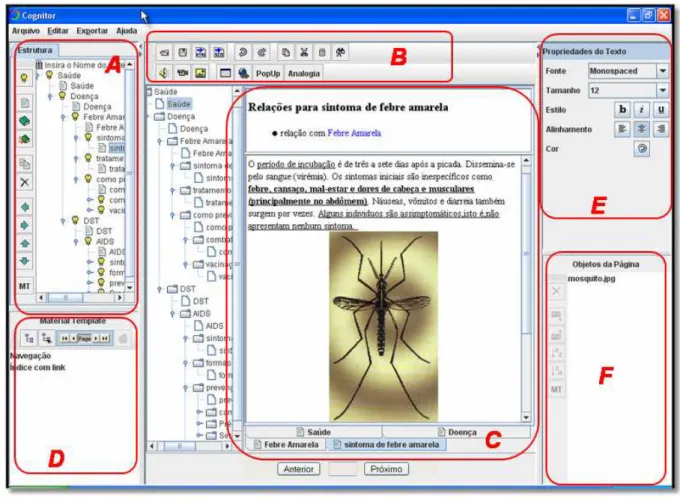Switch to the Doença page tab
Image resolution: width=680 pixels, height=502 pixels.
pyautogui.click(x=457, y=432)
